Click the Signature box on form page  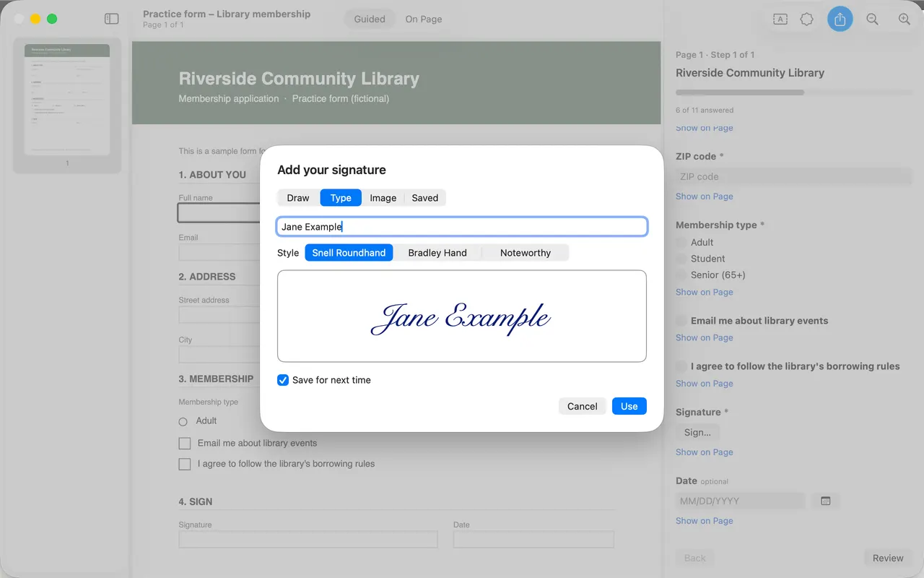[x=308, y=540]
